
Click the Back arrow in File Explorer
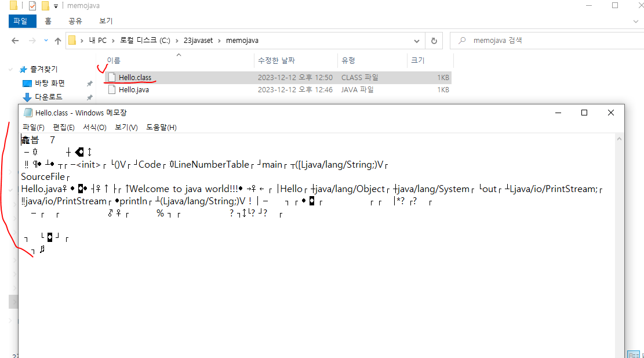(x=15, y=41)
